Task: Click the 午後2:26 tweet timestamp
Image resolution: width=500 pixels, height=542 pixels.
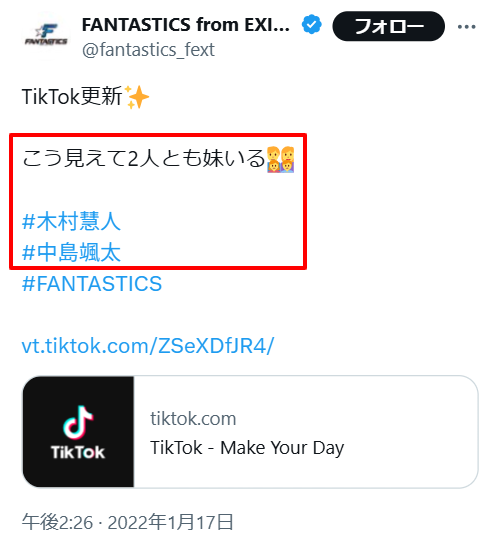Action: 57,522
